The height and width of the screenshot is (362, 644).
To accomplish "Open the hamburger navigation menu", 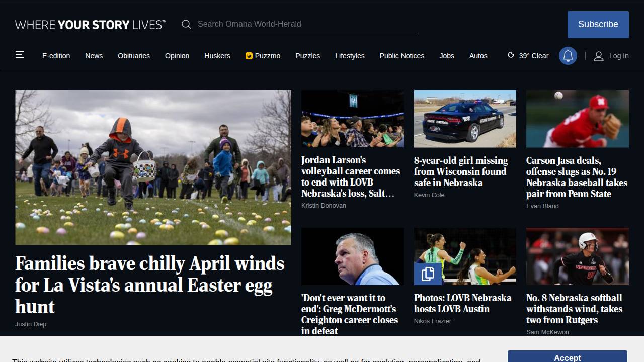I will [x=20, y=55].
